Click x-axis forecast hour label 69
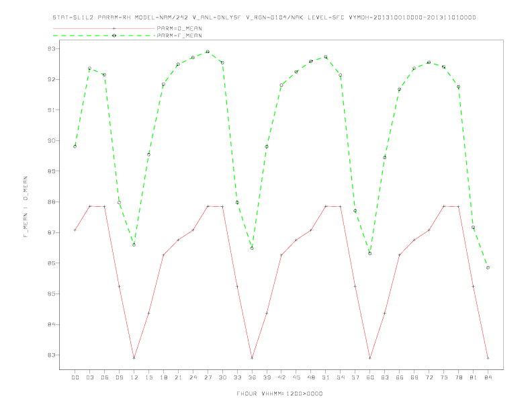The height and width of the screenshot is (411, 532). tap(414, 377)
